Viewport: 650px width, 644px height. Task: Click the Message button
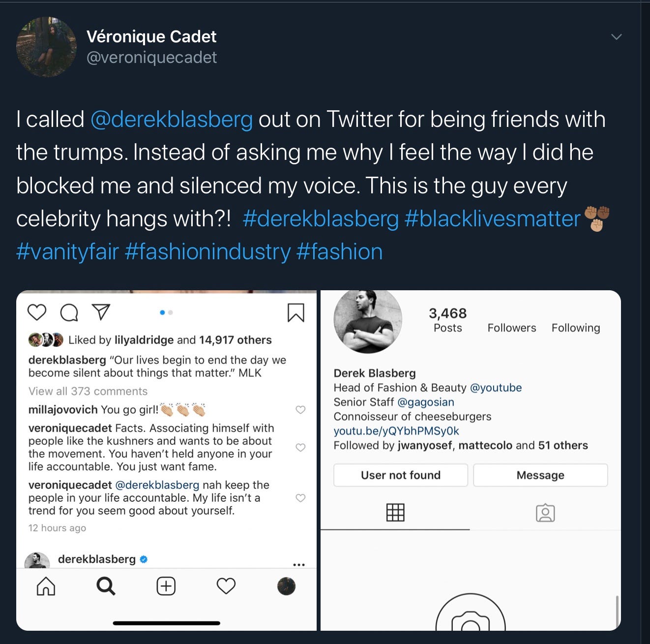pyautogui.click(x=540, y=475)
